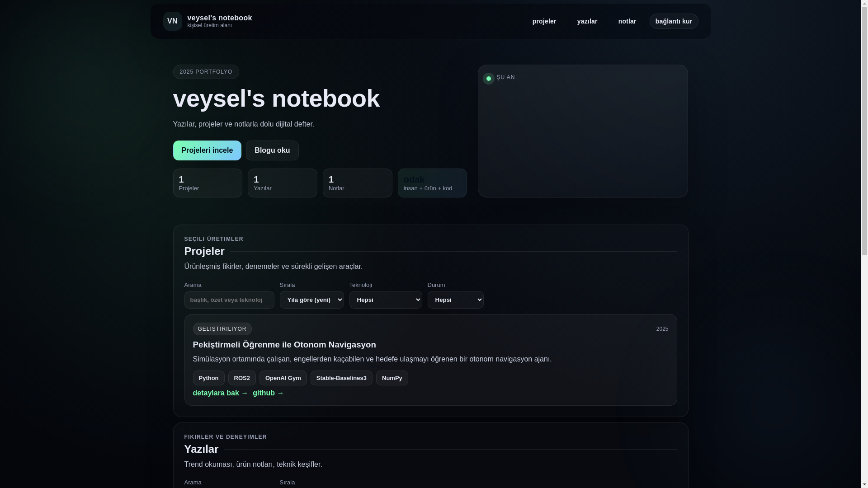Click the Blogu oku button
The width and height of the screenshot is (868, 488).
click(272, 150)
